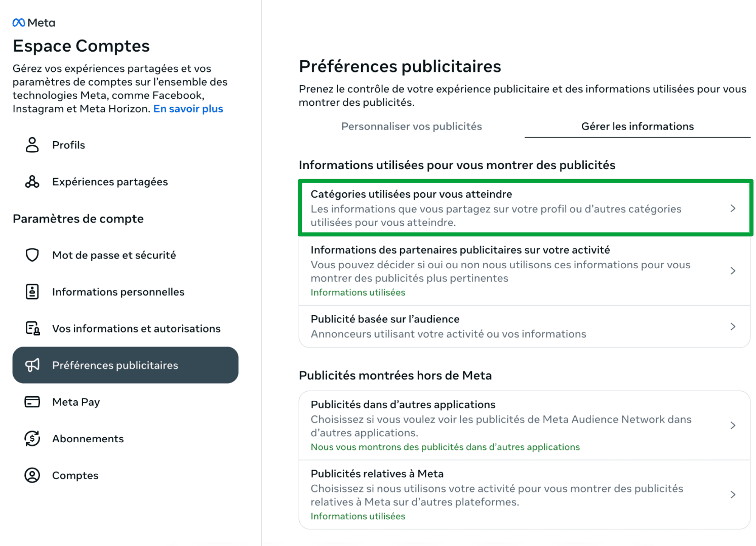Expand Informations des partenaires publicitaires chevron

tap(733, 271)
